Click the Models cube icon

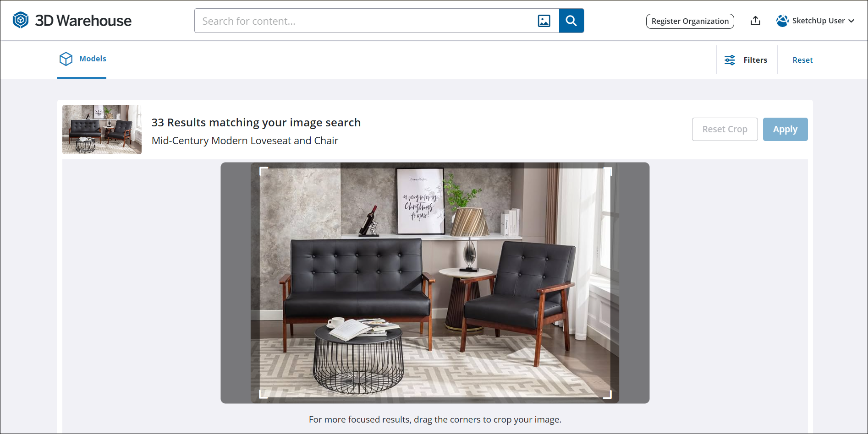(x=66, y=59)
